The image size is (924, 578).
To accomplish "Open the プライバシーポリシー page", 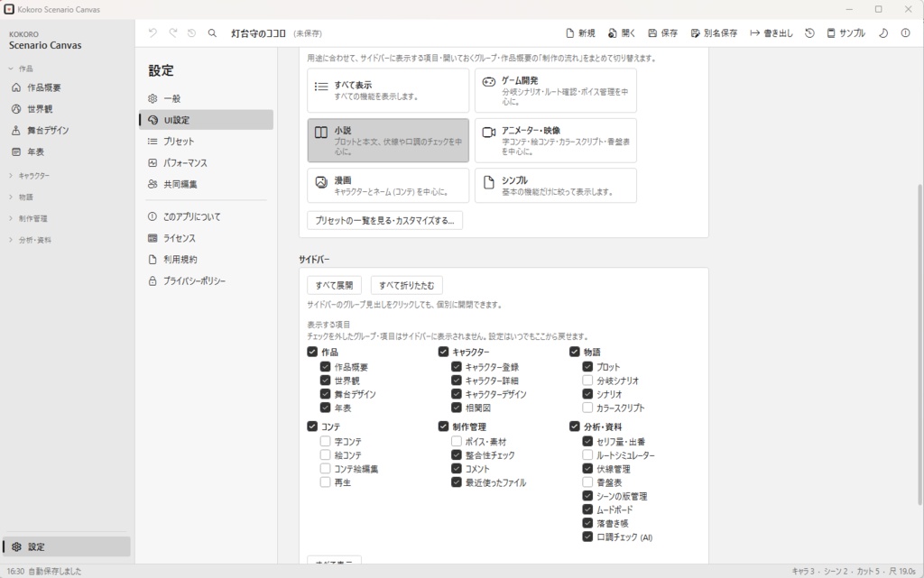I will [207, 280].
